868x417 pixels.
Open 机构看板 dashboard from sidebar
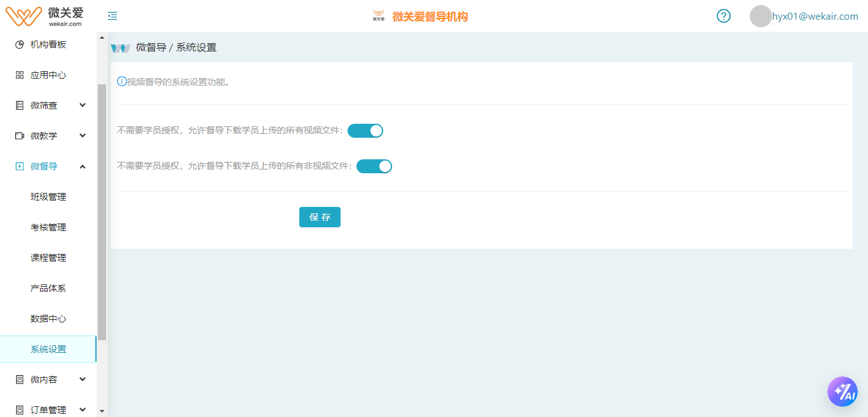click(x=48, y=44)
